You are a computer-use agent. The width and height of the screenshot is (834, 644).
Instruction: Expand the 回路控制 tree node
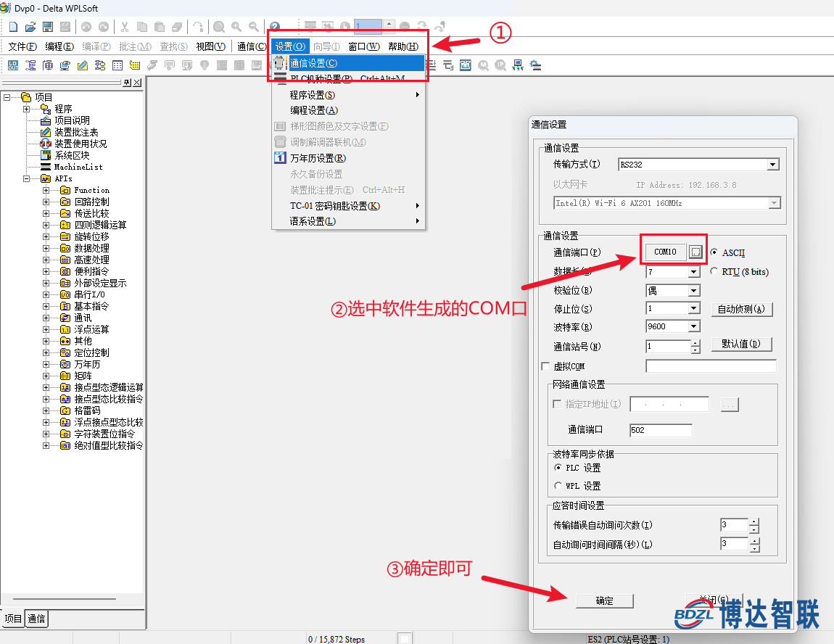[46, 202]
